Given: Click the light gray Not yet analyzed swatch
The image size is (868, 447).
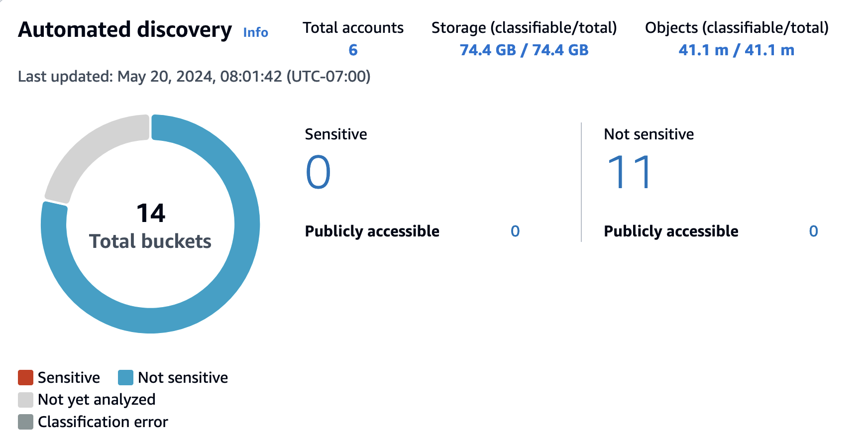Looking at the screenshot, I should pyautogui.click(x=25, y=400).
